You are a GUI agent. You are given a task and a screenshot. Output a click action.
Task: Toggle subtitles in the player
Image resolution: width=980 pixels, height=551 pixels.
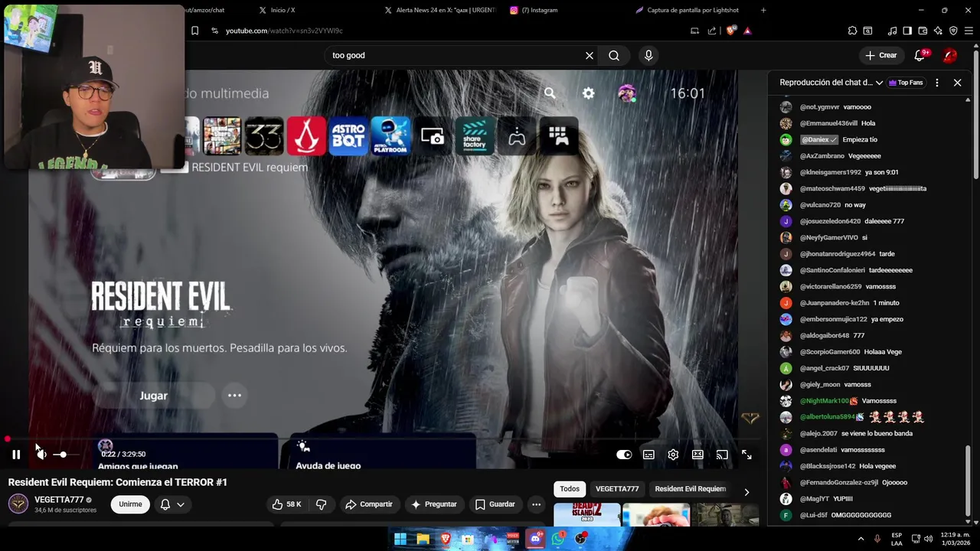(648, 455)
